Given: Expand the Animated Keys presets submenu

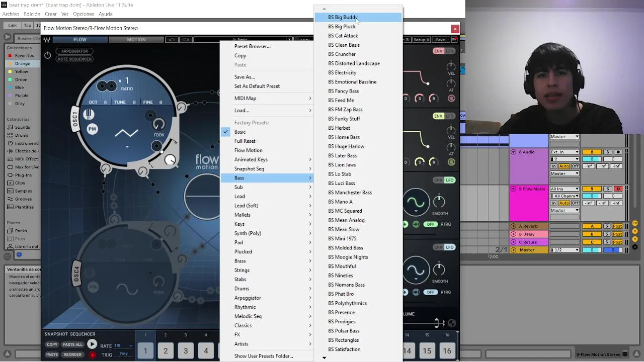Looking at the screenshot, I should pyautogui.click(x=267, y=159).
